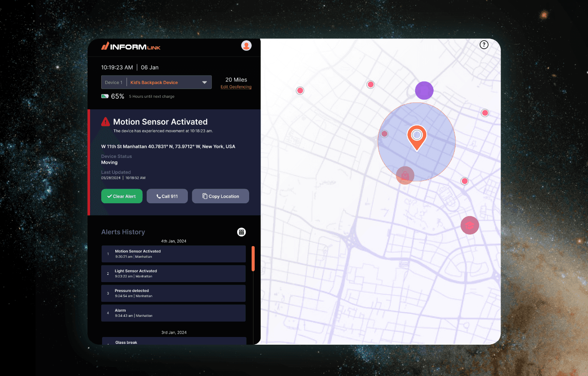Click the phone icon on Call 911
Image resolution: width=588 pixels, height=376 pixels.
(x=159, y=196)
